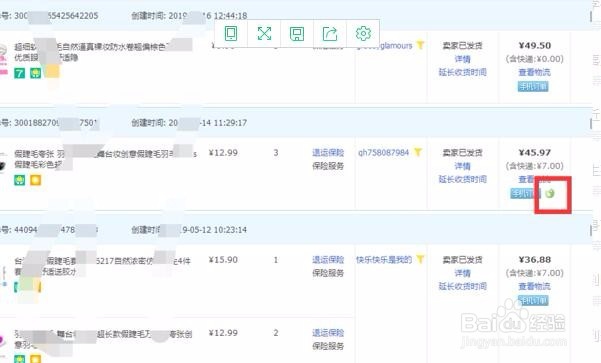Click 退运保险 in the ¥12.99 quantity 3 row

click(x=328, y=153)
